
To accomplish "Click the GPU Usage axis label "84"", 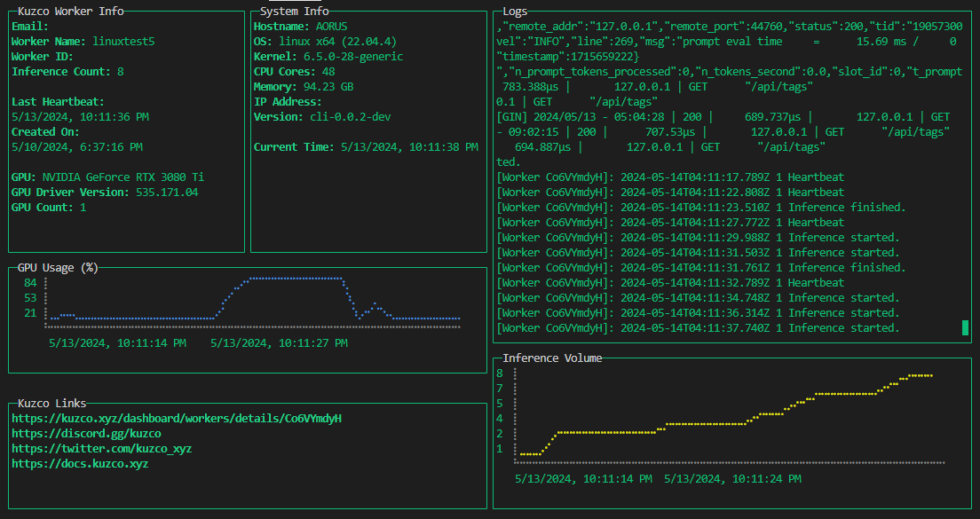I will coord(30,283).
